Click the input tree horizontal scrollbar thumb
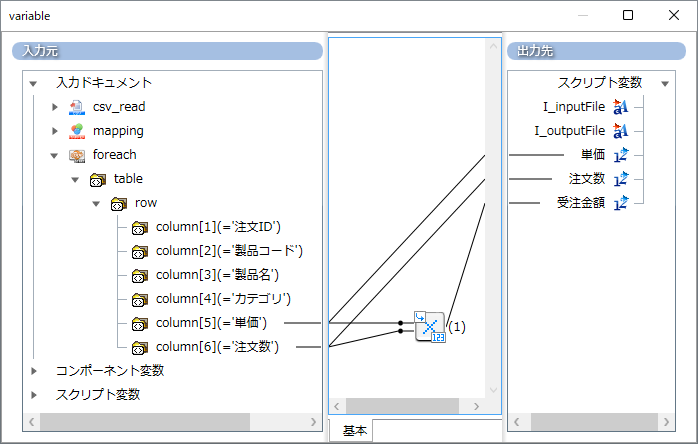Screen dimensions: 698x444 [145, 422]
